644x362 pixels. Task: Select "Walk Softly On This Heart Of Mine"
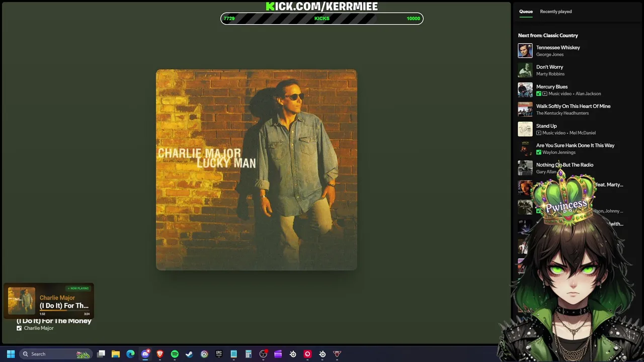click(x=573, y=106)
